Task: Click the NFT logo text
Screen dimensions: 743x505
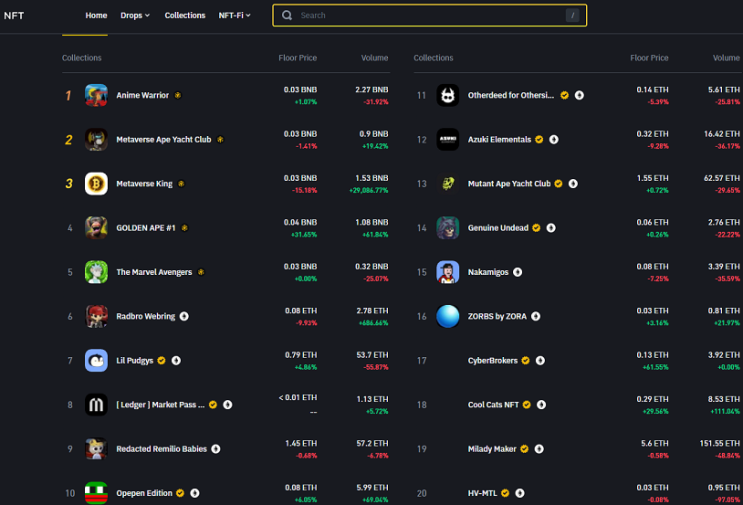Action: tap(14, 15)
